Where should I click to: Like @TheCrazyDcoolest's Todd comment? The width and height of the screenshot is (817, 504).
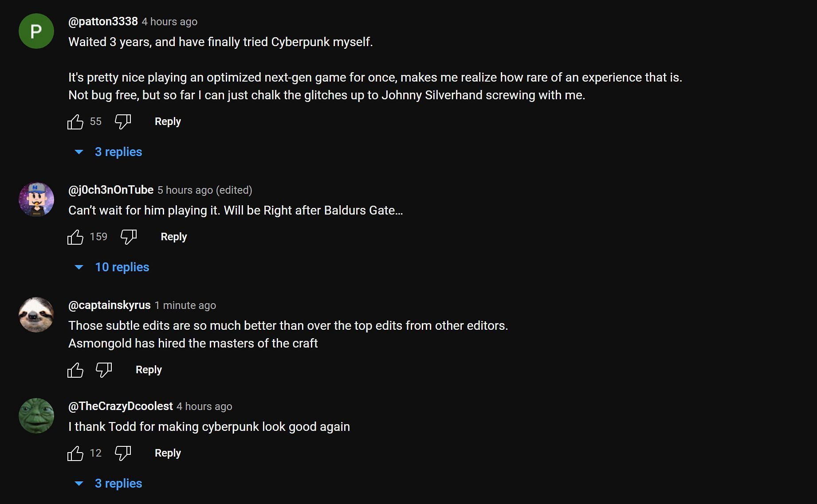point(75,453)
